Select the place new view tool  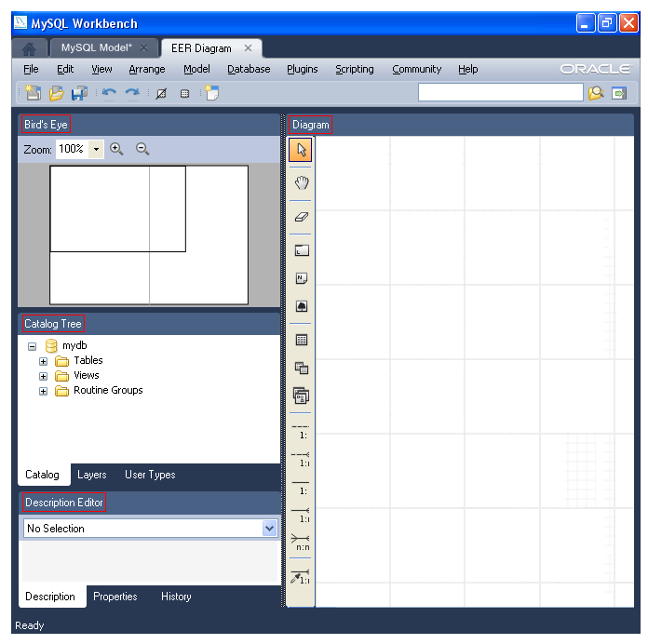[302, 368]
